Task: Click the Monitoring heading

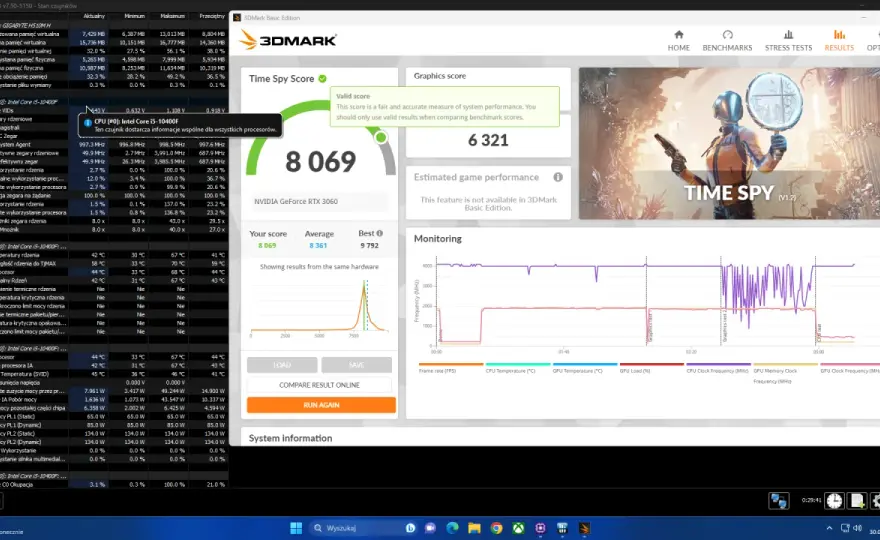Action: pyautogui.click(x=438, y=239)
